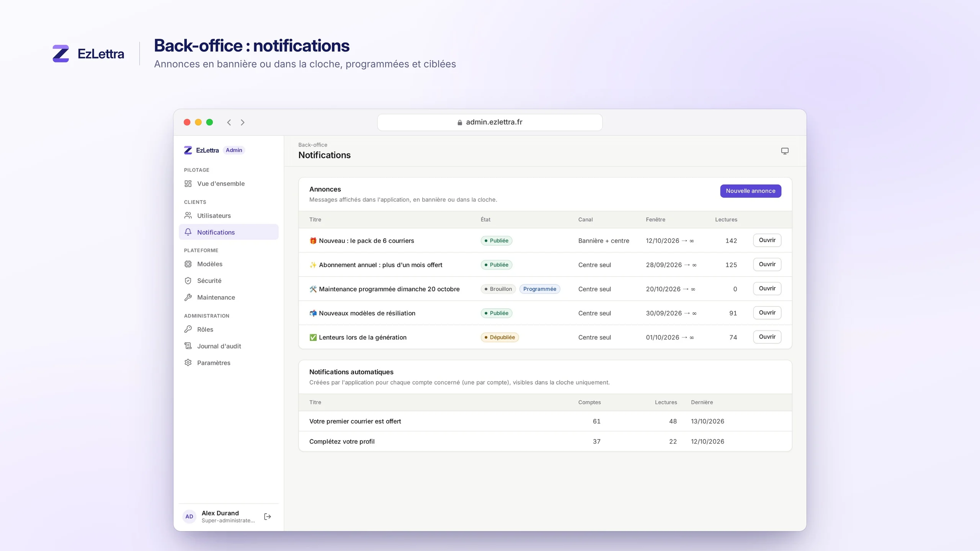Click the Nouvelle annonce button

[750, 191]
